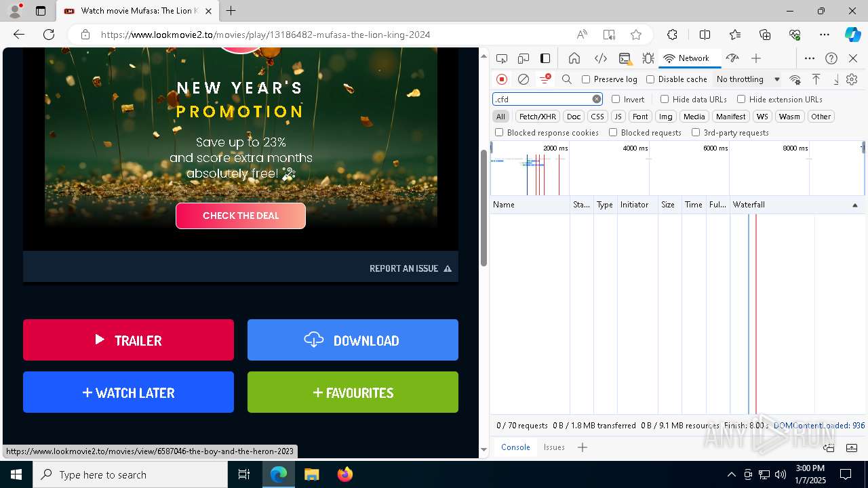Sort requests by the Name column
This screenshot has height=488, width=868.
click(x=530, y=205)
